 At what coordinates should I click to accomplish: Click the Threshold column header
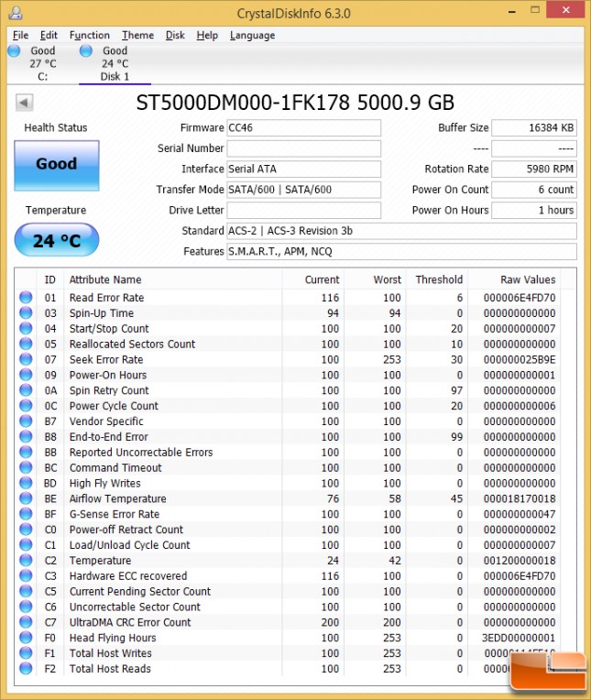coord(439,280)
